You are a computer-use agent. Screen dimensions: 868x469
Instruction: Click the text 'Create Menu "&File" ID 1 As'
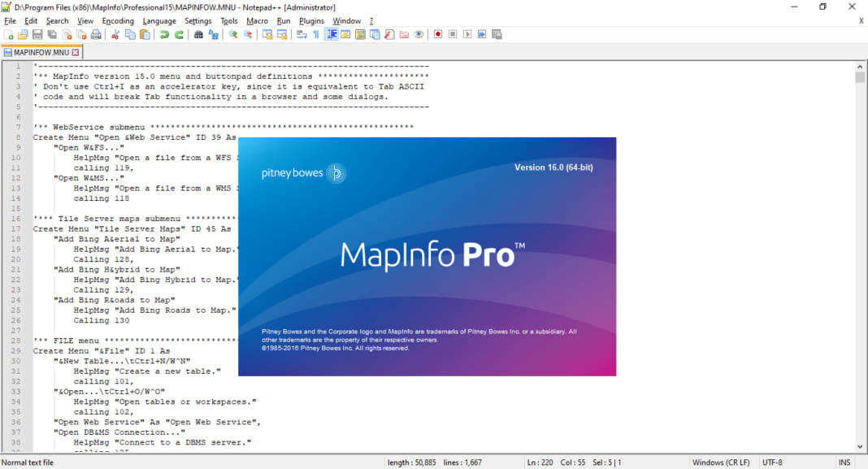(102, 351)
